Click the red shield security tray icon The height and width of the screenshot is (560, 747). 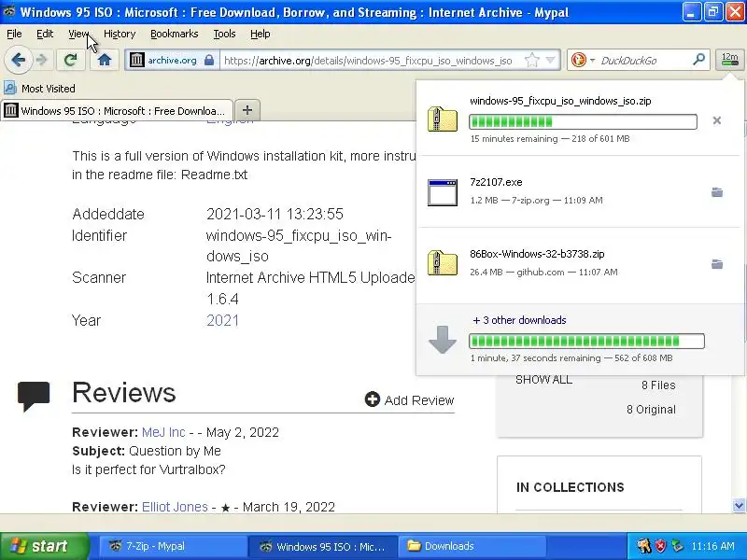coord(661,546)
